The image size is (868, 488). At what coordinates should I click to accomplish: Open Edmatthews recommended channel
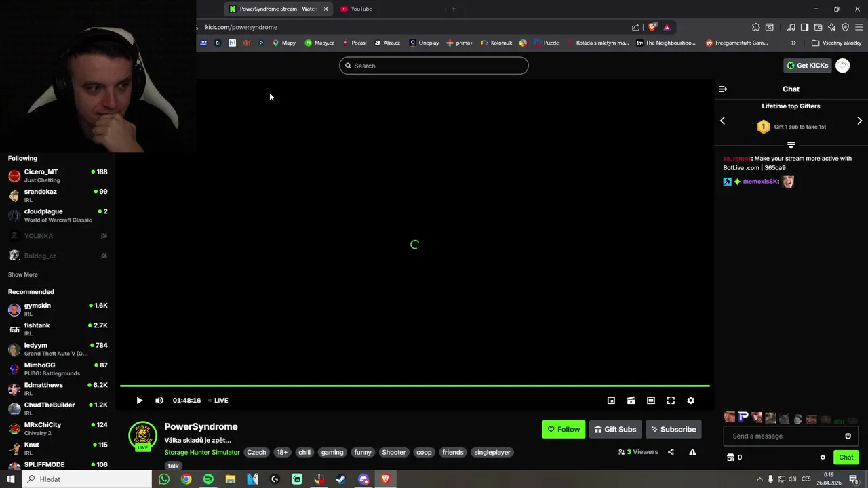pyautogui.click(x=58, y=389)
